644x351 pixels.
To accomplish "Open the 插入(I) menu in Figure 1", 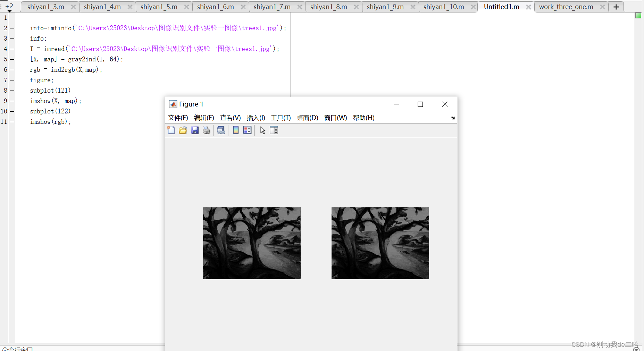I will [256, 118].
